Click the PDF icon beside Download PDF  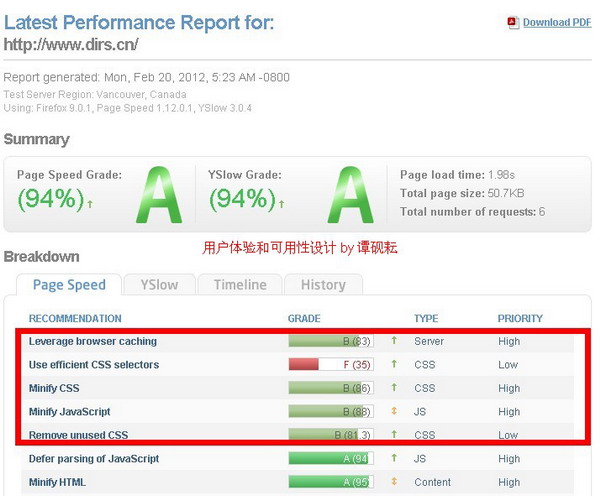pyautogui.click(x=513, y=22)
